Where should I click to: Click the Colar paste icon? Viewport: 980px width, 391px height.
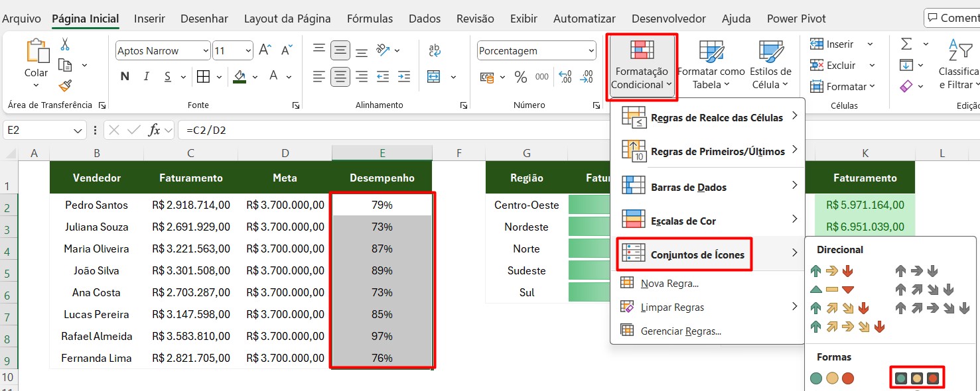(36, 52)
